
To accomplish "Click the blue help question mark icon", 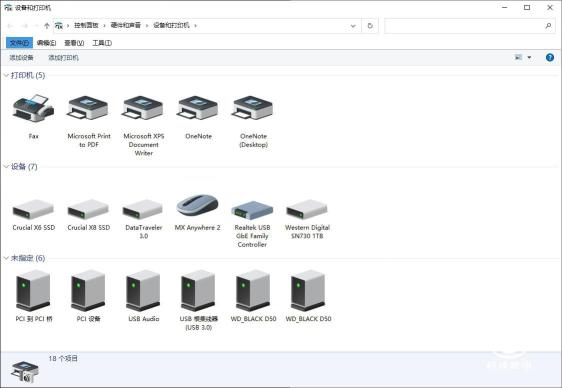I will 550,57.
